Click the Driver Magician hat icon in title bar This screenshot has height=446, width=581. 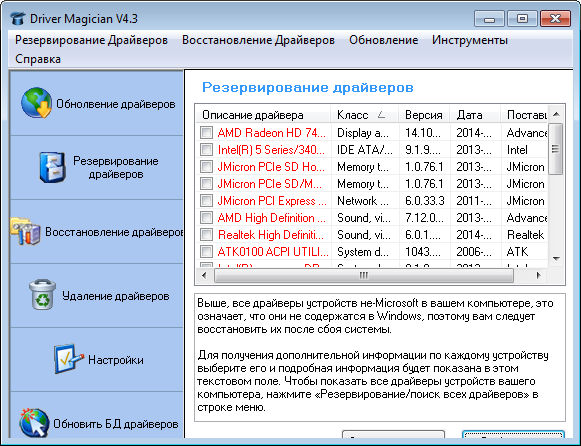(17, 19)
